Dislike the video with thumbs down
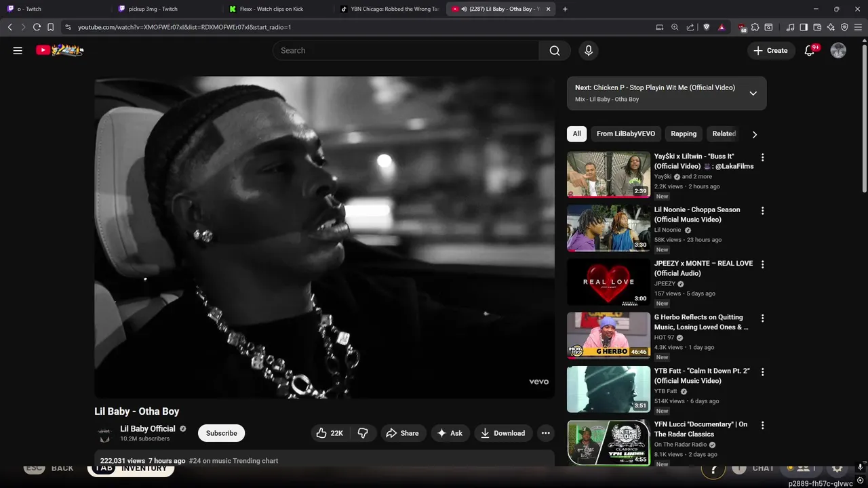 coord(363,433)
